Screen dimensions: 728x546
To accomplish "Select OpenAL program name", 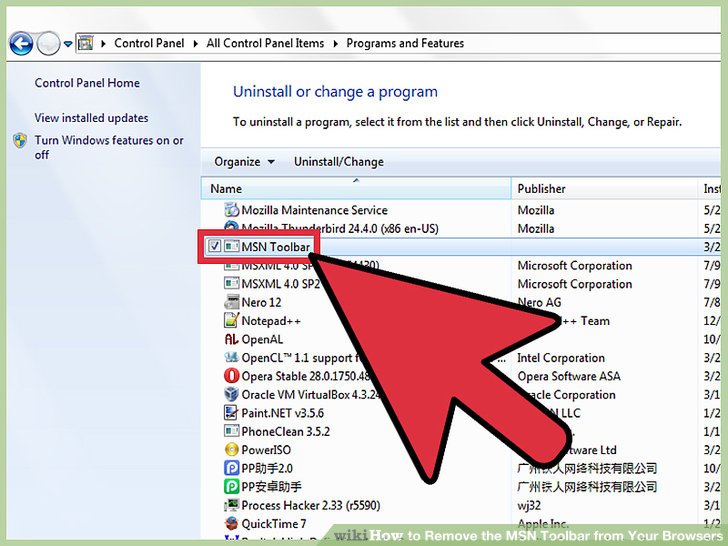I will (x=262, y=339).
